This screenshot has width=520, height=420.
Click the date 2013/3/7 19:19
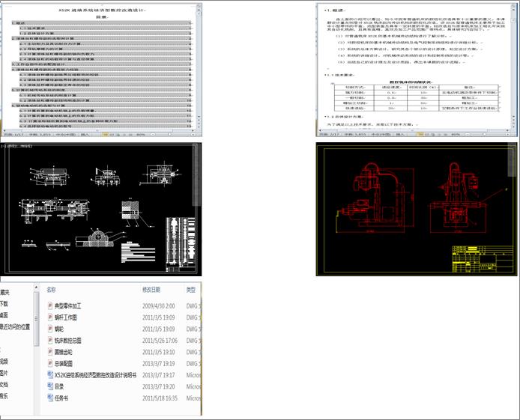[159, 364]
